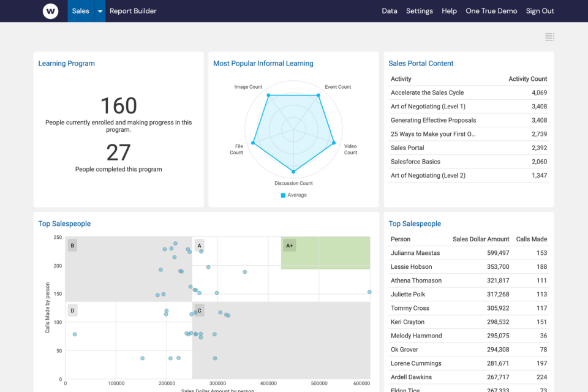Sort by the Activity Count column header
This screenshot has width=588, height=392.
coord(527,79)
